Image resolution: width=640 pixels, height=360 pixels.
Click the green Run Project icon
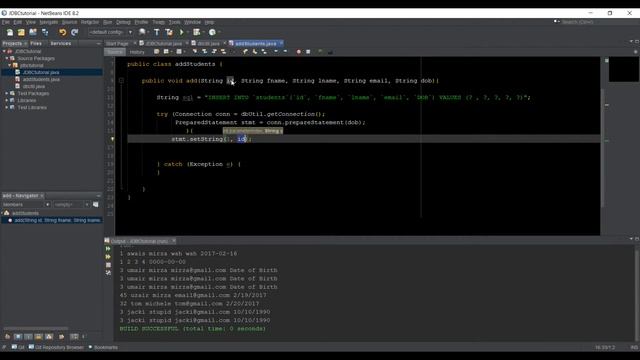(x=182, y=32)
